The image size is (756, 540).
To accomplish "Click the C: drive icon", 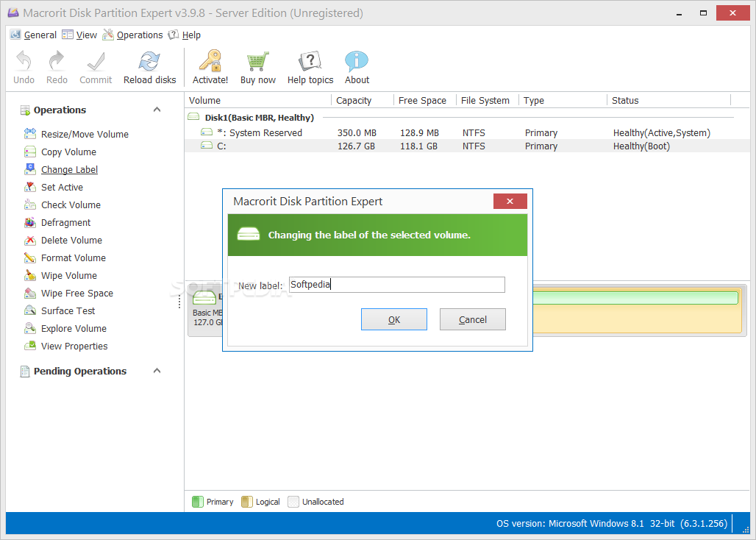I will point(207,145).
